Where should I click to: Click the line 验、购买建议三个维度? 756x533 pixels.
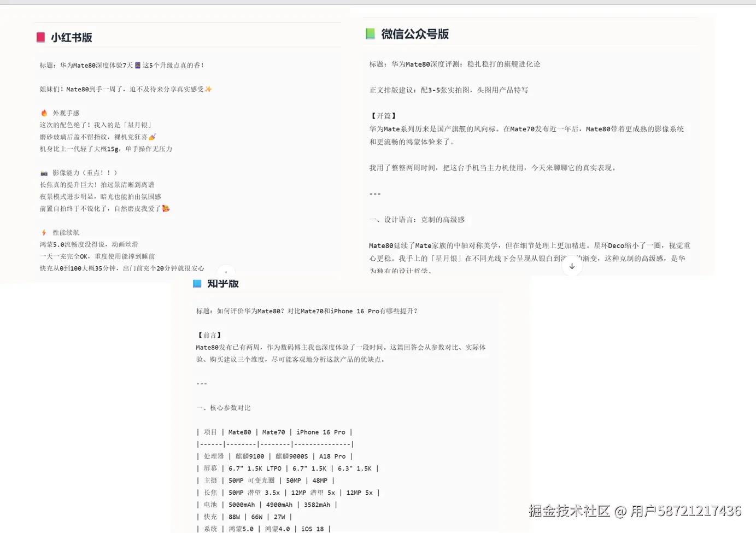291,359
